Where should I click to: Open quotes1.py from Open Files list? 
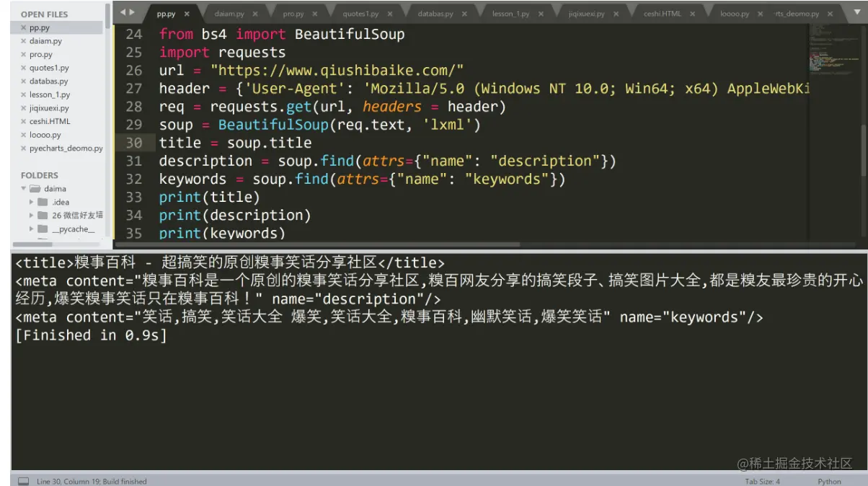49,68
